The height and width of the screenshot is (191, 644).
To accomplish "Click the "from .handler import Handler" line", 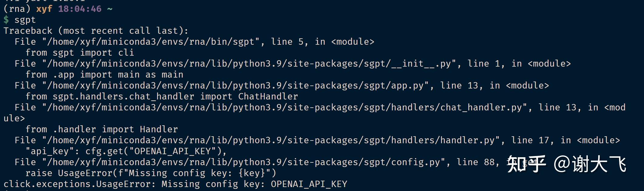I will 102,129.
